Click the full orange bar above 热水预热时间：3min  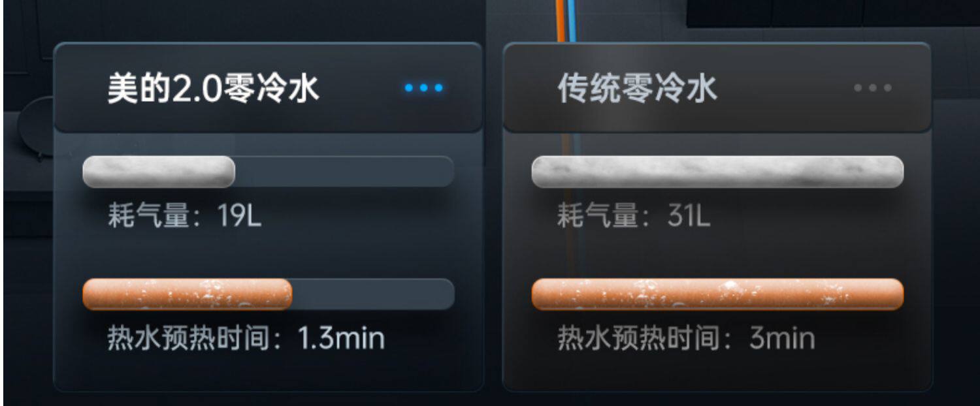click(717, 294)
